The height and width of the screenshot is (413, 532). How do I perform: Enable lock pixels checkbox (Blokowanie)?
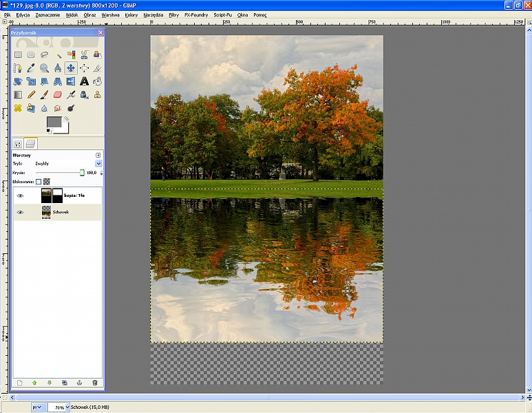[39, 182]
